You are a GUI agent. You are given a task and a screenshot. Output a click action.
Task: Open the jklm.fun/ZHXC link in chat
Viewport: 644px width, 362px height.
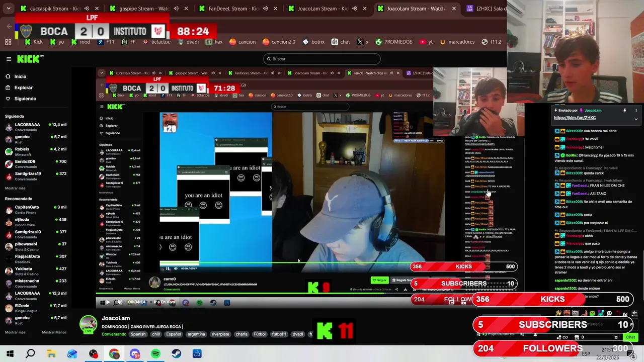coord(575,118)
